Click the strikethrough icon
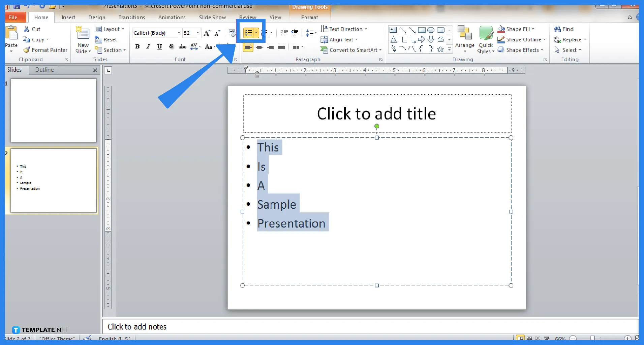The height and width of the screenshot is (345, 644). tap(182, 46)
